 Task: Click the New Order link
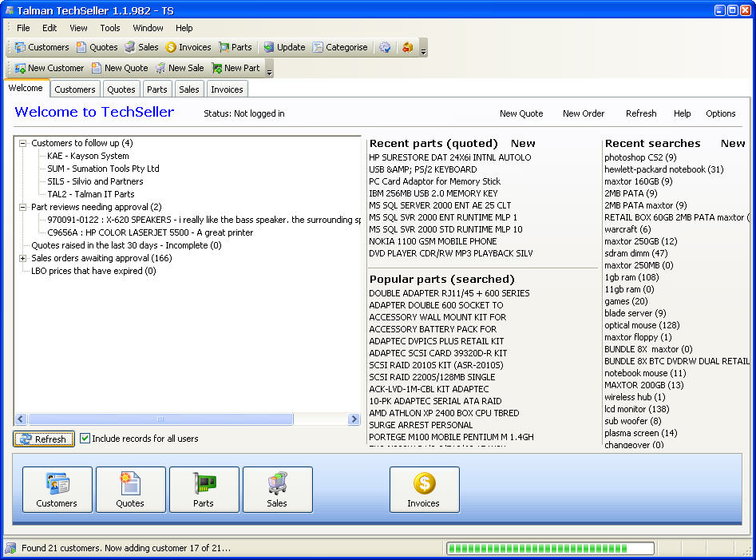tap(583, 113)
